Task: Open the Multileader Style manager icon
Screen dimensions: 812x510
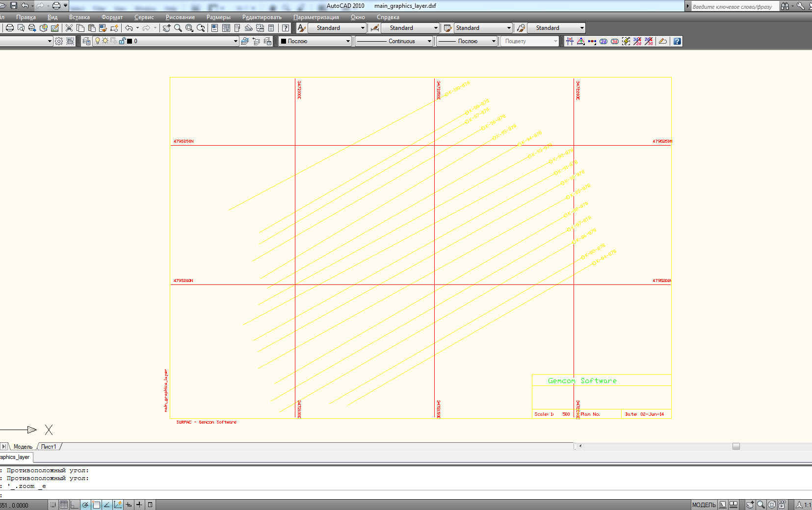Action: click(x=521, y=28)
